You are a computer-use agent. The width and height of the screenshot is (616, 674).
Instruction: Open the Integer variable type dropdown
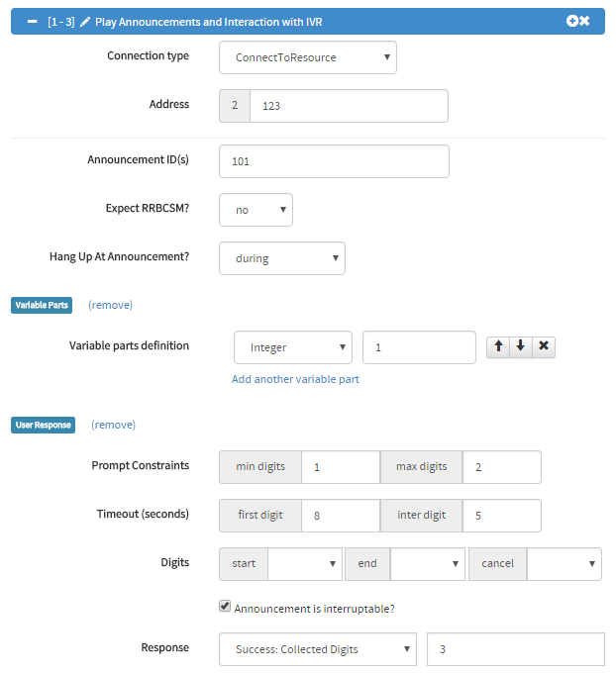[x=293, y=347]
